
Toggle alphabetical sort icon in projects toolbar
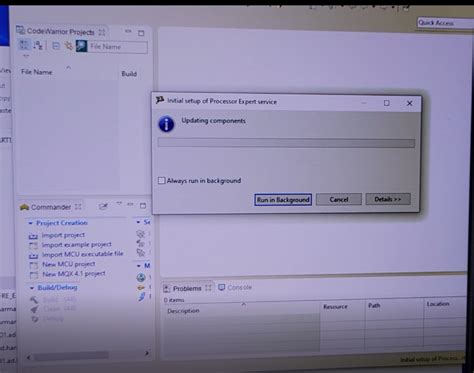38,45
